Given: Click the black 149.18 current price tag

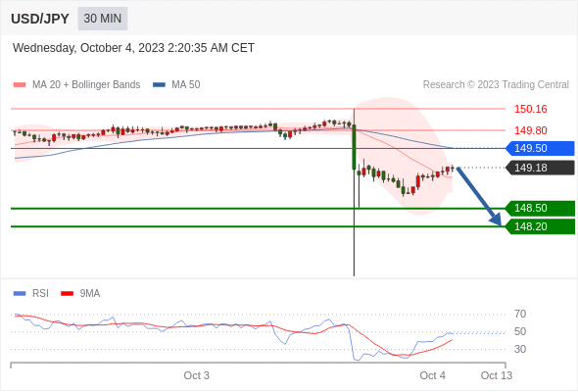Looking at the screenshot, I should click(x=540, y=168).
